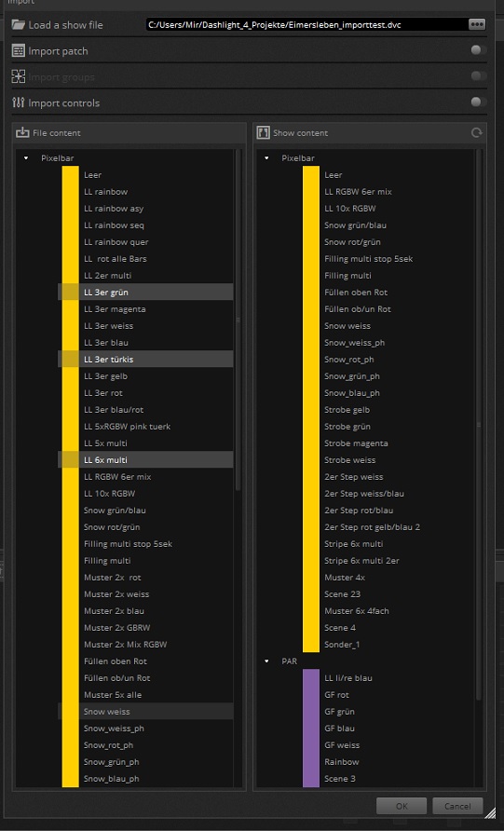Click the Import controls sliders icon
The image size is (504, 831).
point(19,102)
